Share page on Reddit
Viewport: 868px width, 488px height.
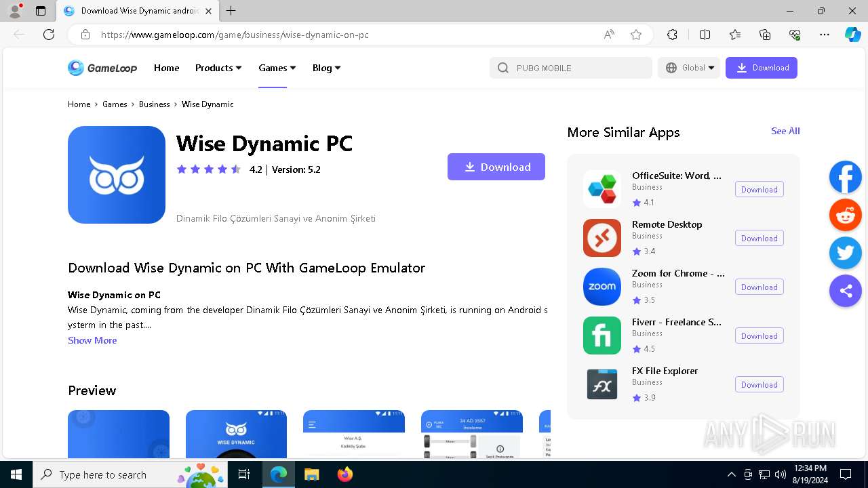click(846, 216)
